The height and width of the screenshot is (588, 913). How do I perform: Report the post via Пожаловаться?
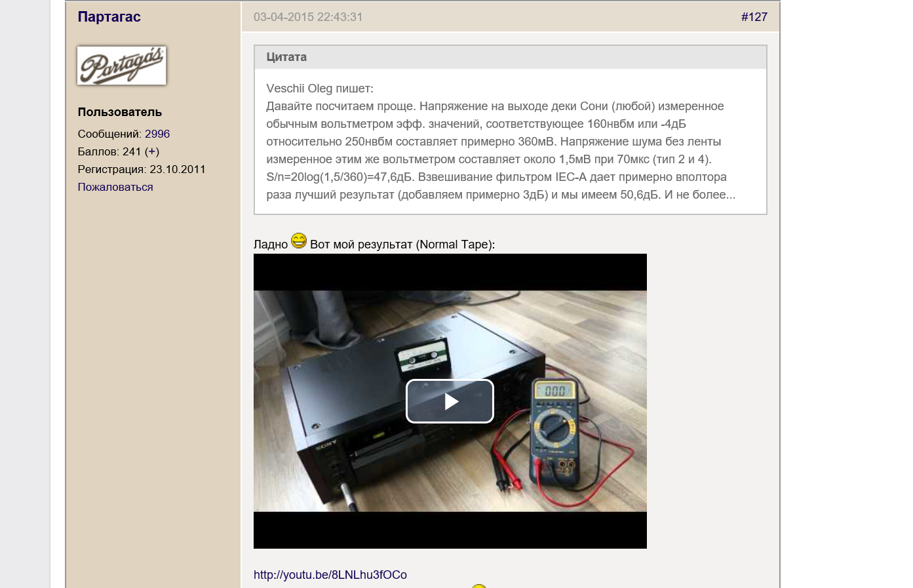115,187
